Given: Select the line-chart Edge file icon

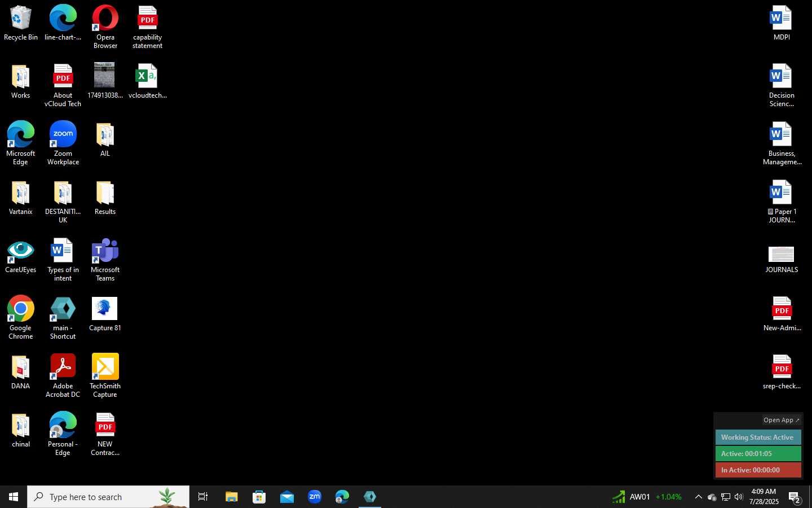Looking at the screenshot, I should [x=63, y=23].
